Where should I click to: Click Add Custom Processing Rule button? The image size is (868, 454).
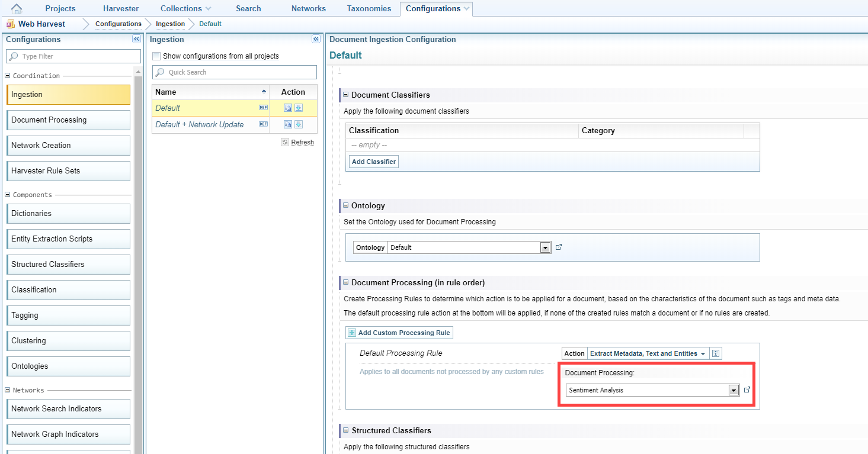point(399,333)
